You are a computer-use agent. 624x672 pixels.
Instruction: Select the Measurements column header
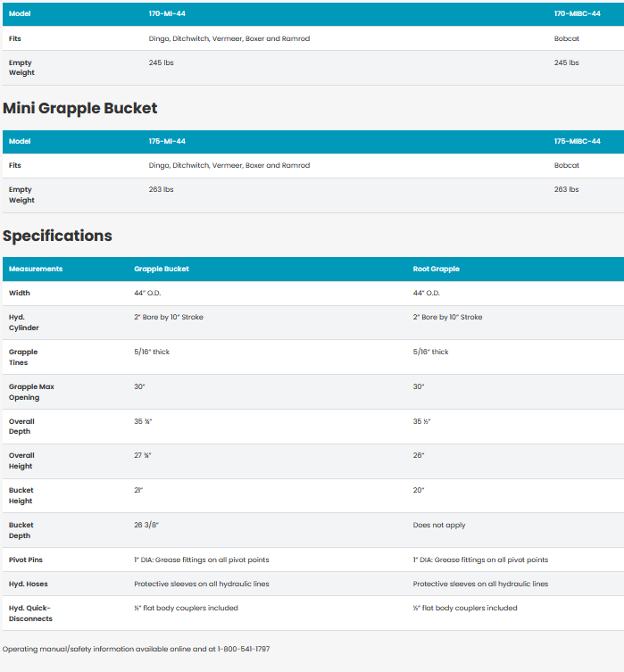click(x=36, y=269)
